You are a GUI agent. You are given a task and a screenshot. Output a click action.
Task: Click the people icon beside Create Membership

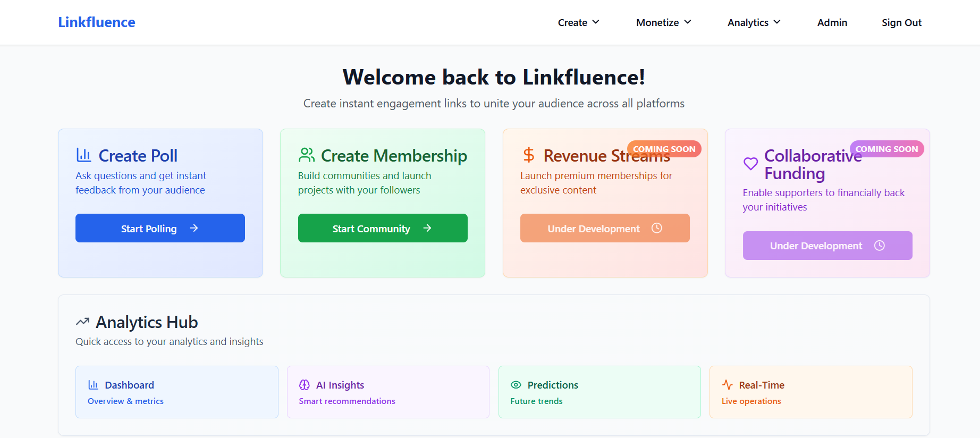(307, 155)
